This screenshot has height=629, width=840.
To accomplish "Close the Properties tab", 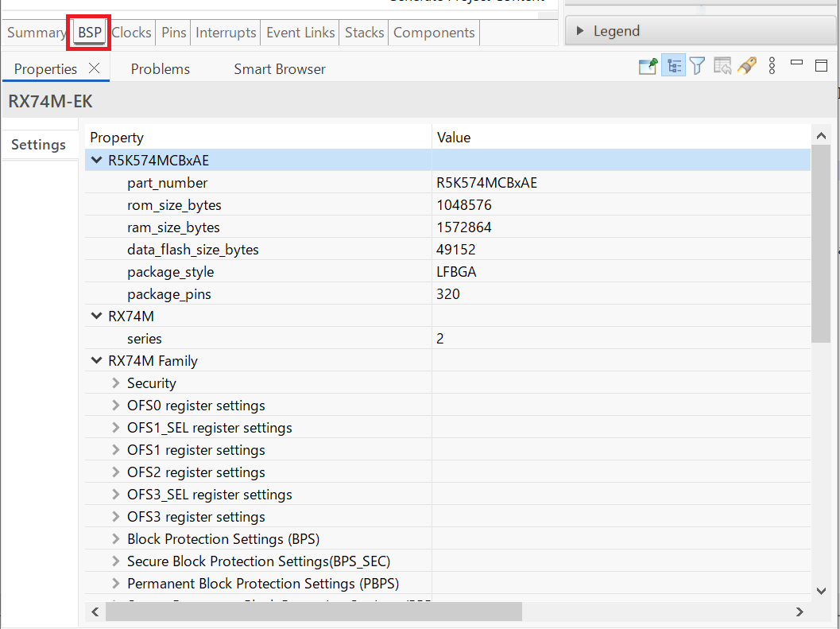I will 95,68.
